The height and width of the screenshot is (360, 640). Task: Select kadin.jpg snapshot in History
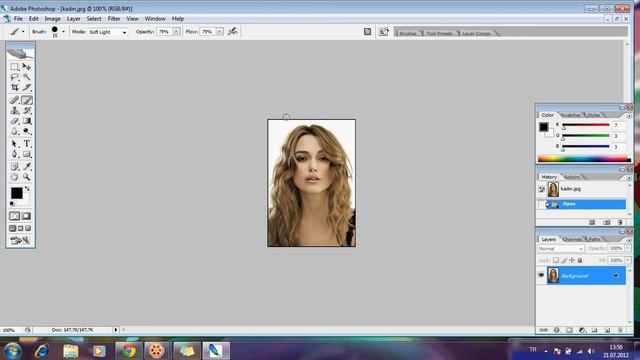(582, 189)
